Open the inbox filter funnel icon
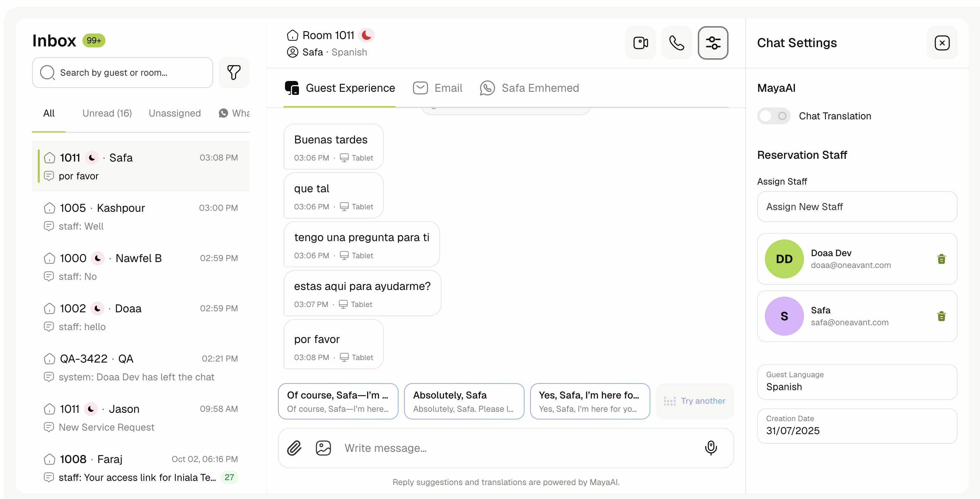Image resolution: width=980 pixels, height=499 pixels. point(234,73)
